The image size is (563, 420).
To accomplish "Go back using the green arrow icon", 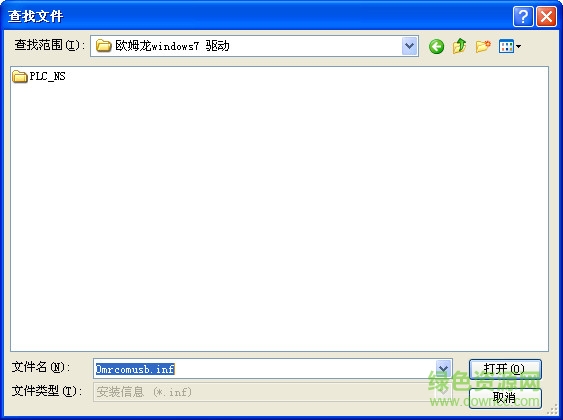I will coord(436,46).
